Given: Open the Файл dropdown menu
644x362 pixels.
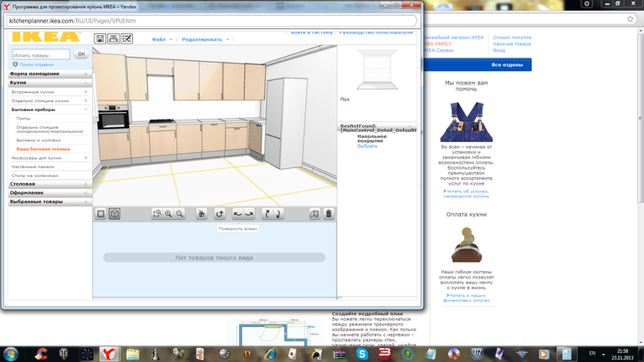Looking at the screenshot, I should coord(161,39).
